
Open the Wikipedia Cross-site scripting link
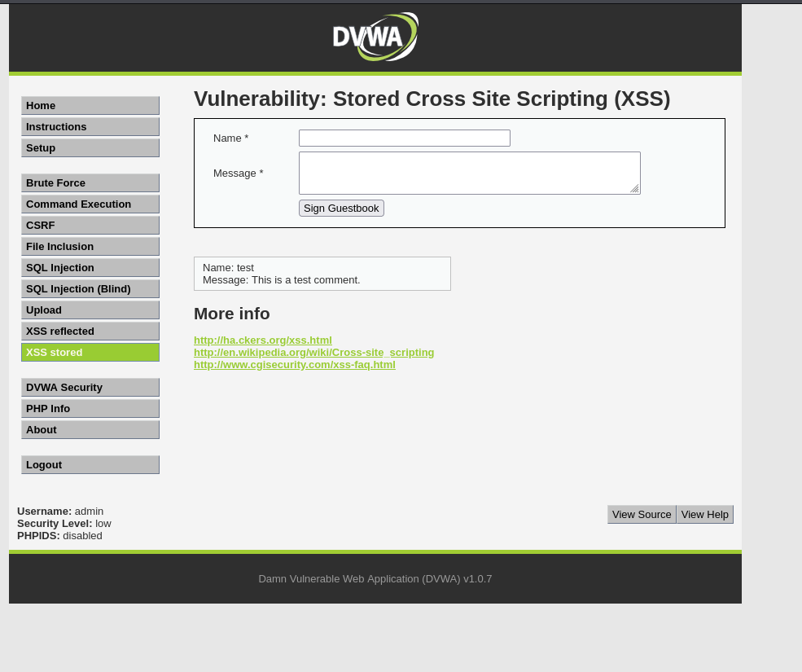(x=314, y=353)
